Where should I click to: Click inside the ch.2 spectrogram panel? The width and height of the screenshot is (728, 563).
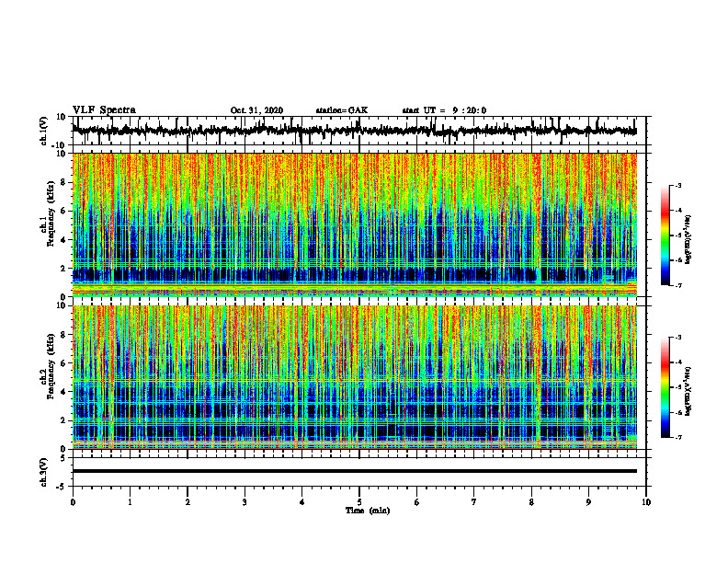354,377
